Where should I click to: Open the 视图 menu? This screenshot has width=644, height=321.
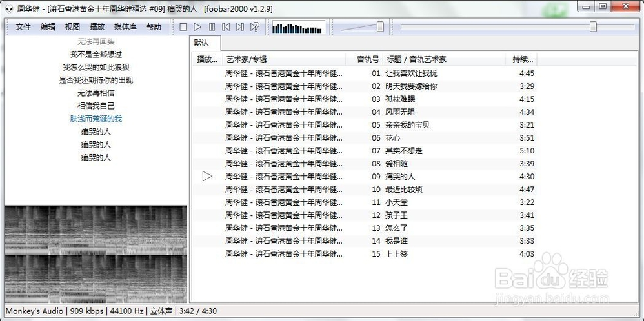pyautogui.click(x=72, y=27)
